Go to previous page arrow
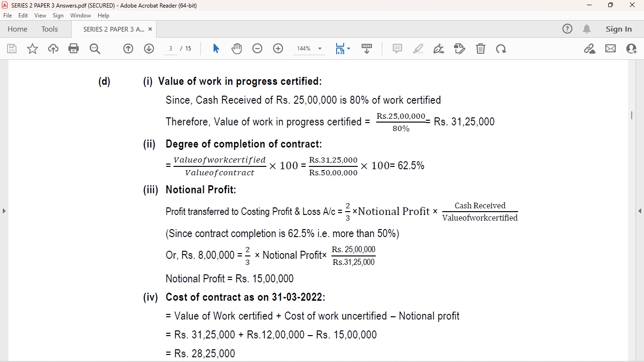This screenshot has height=362, width=644. [128, 49]
